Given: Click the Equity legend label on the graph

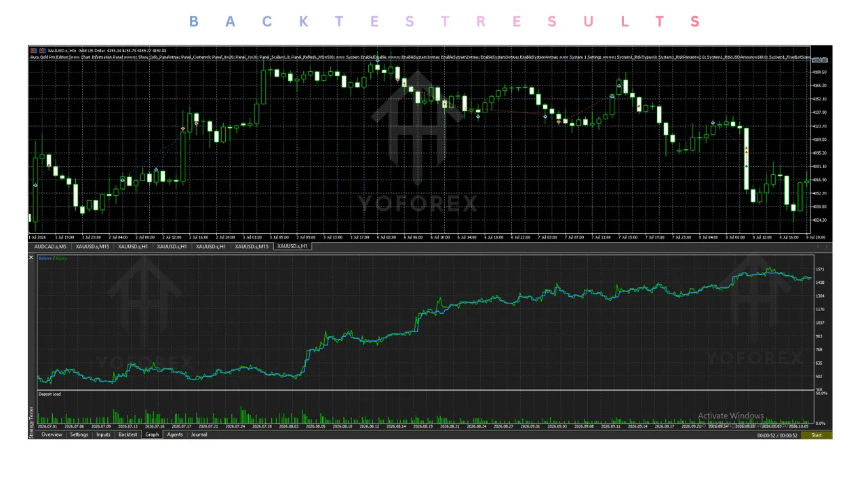Looking at the screenshot, I should (x=62, y=258).
